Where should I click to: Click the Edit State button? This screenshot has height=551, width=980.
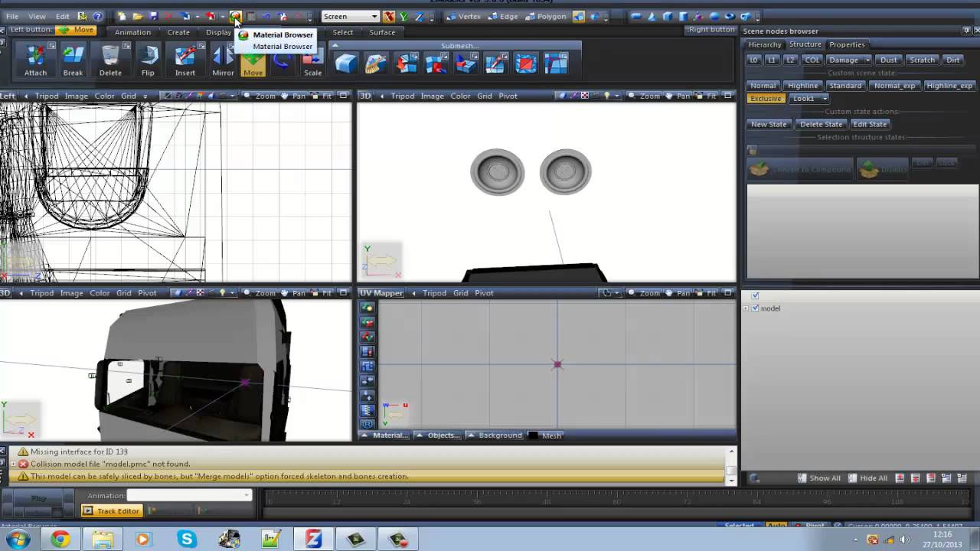870,124
